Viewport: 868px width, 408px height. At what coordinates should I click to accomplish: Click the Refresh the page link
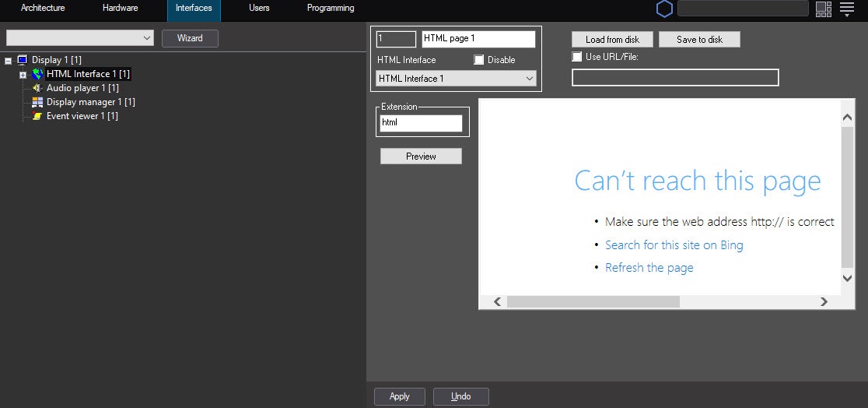tap(649, 268)
